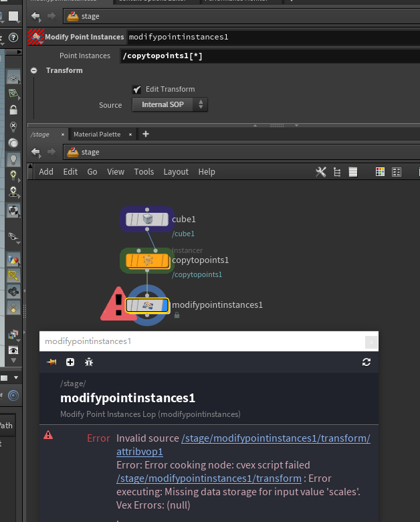Open the Layout menu
420x522 pixels.
coord(176,172)
